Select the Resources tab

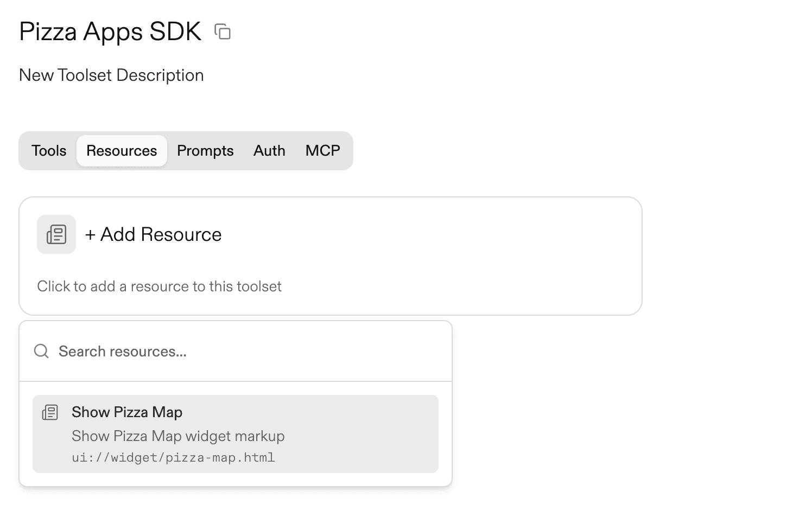(122, 151)
